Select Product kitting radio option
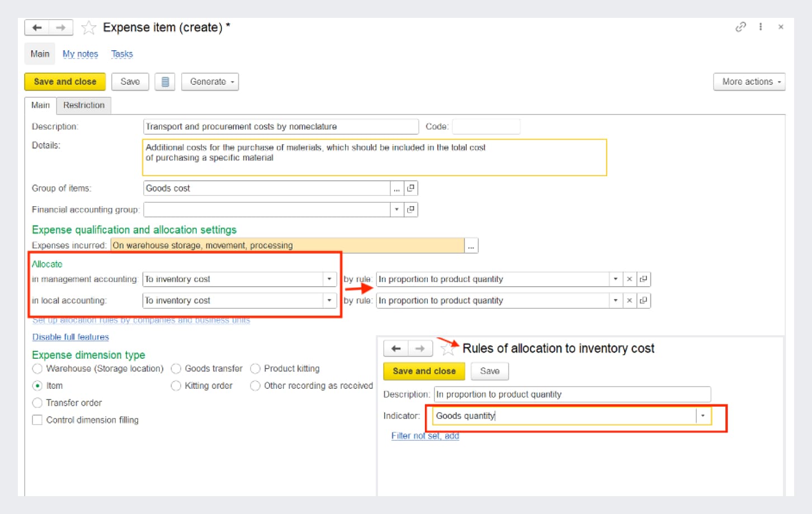The height and width of the screenshot is (514, 812). click(256, 369)
